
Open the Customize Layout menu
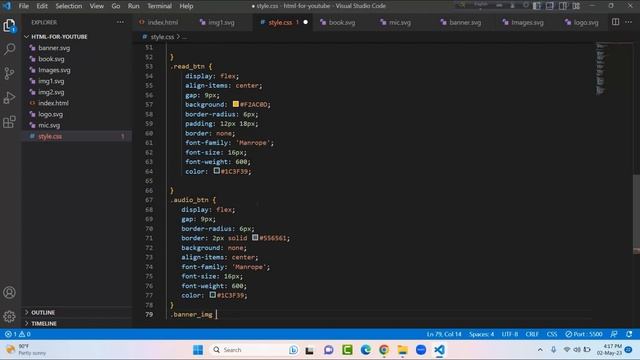pos(576,6)
